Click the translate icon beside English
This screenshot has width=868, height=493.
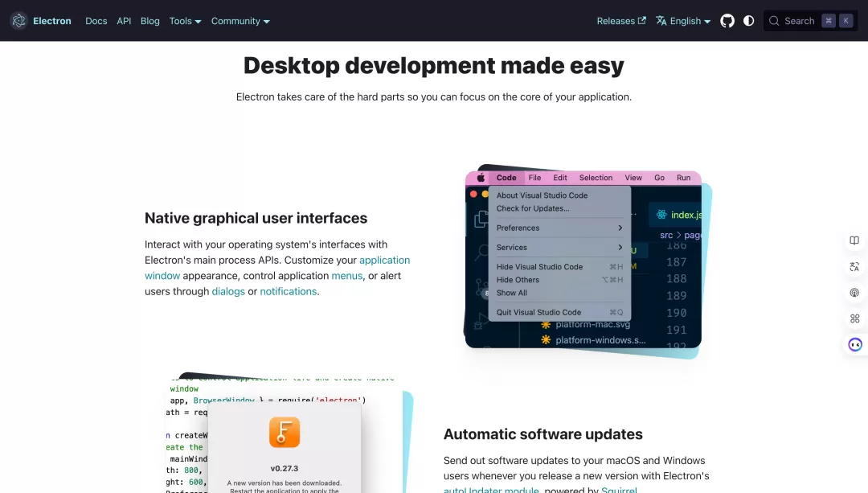661,21
